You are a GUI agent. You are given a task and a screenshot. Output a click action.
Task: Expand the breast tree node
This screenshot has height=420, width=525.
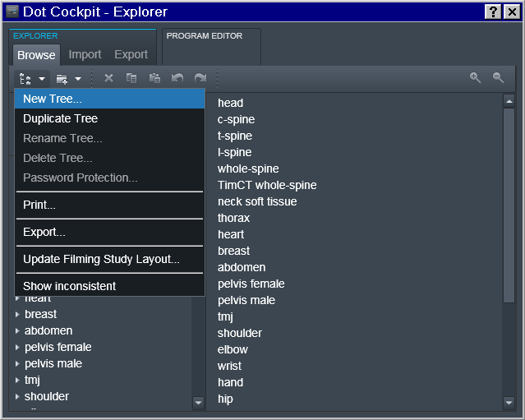pyautogui.click(x=17, y=315)
